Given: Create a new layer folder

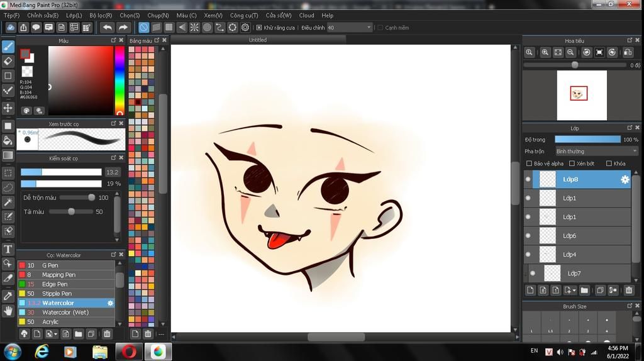Looking at the screenshot, I should [x=584, y=291].
